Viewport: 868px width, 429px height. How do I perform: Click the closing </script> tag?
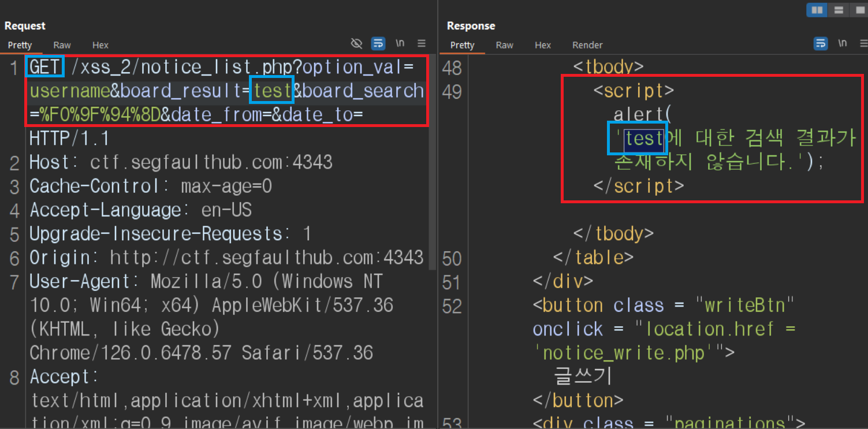[x=639, y=186]
